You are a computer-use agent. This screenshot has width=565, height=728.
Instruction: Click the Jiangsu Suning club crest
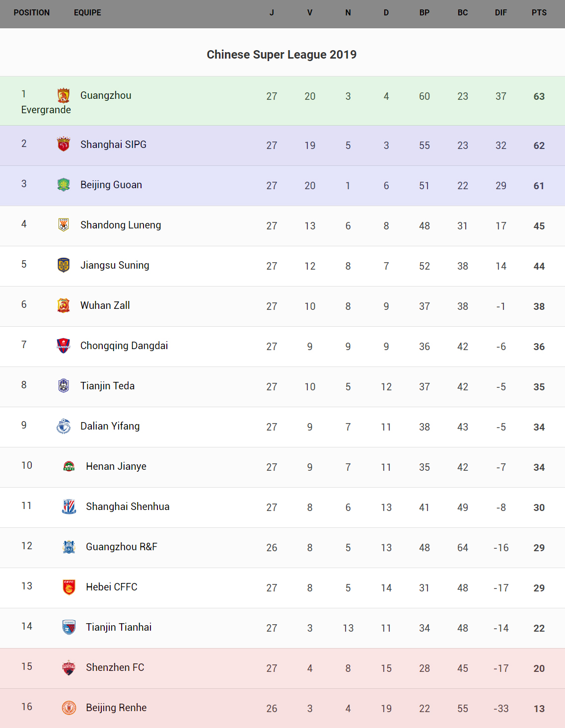click(64, 265)
